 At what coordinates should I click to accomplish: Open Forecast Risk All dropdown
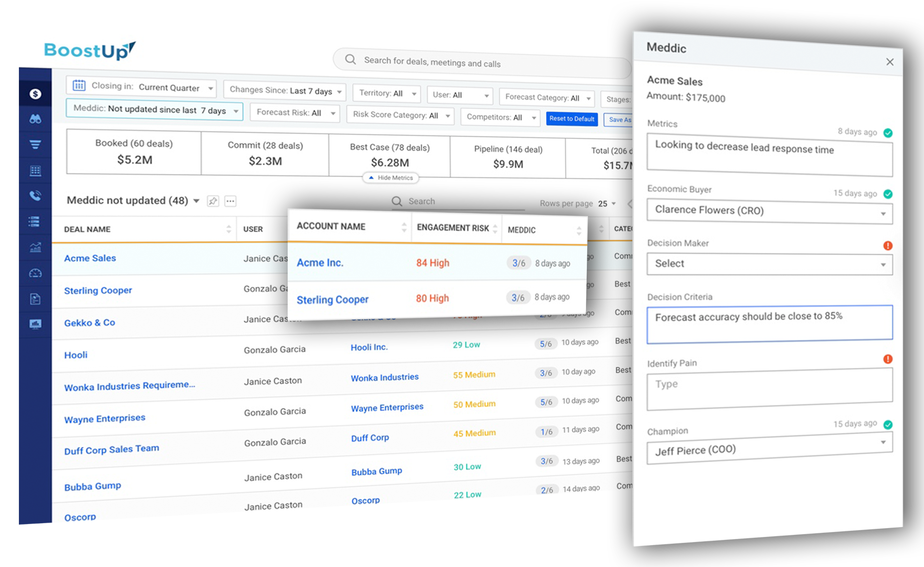295,113
